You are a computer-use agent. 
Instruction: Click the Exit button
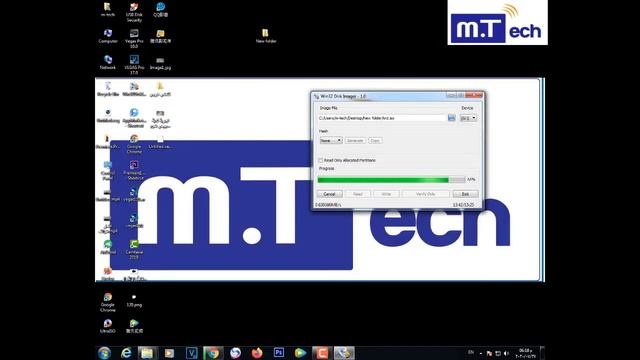[465, 194]
